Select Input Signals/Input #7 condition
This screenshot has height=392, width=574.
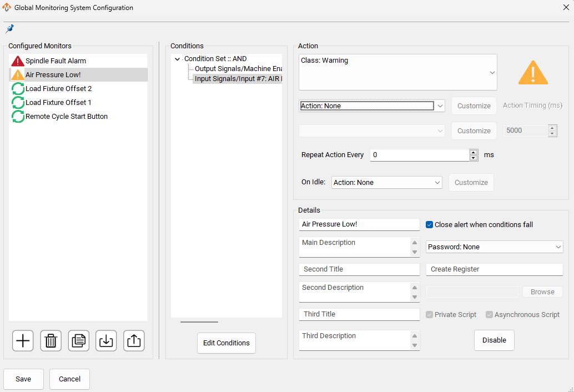click(238, 79)
